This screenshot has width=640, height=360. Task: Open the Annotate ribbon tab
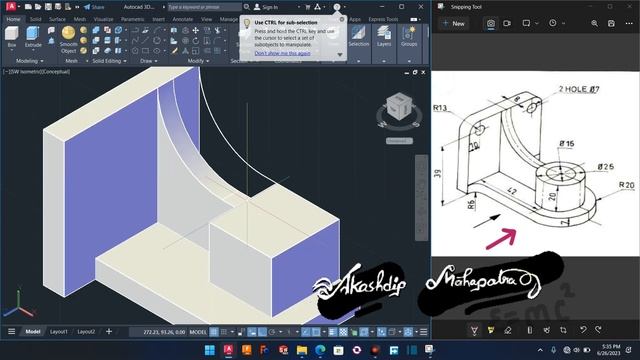pyautogui.click(x=182, y=19)
